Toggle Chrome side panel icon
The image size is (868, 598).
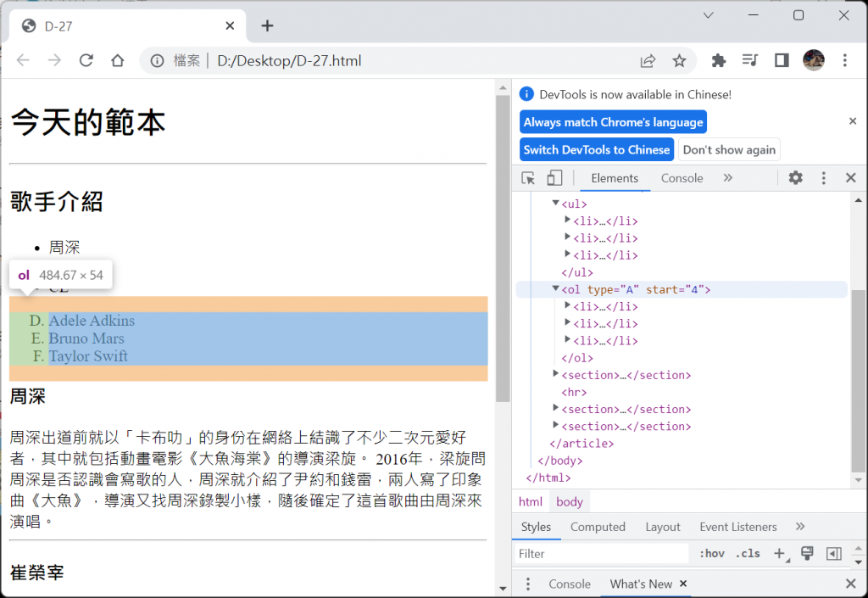coord(782,60)
